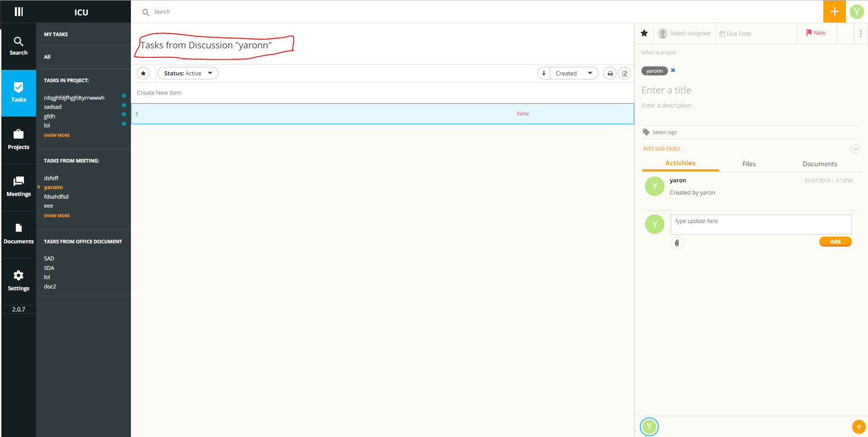Open meeting eee tasks
Screen dimensions: 868x437
[48, 206]
